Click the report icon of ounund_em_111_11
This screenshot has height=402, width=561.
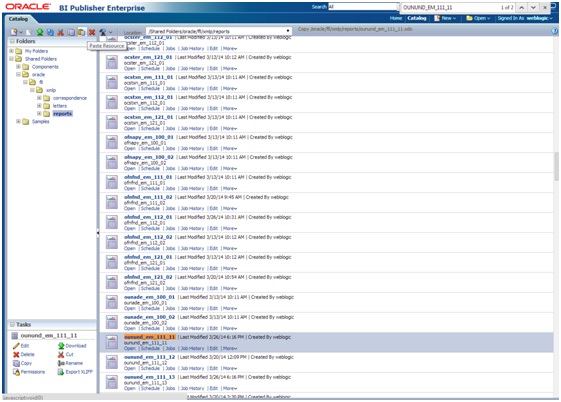[112, 342]
